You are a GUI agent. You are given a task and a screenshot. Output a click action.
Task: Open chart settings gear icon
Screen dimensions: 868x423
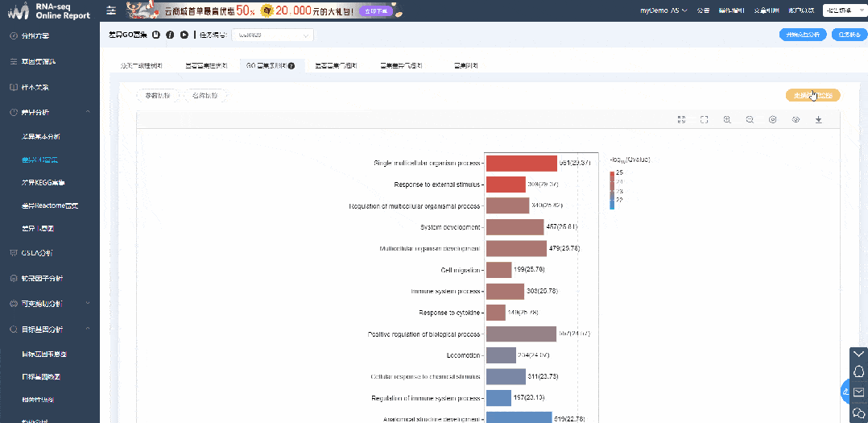(x=773, y=119)
